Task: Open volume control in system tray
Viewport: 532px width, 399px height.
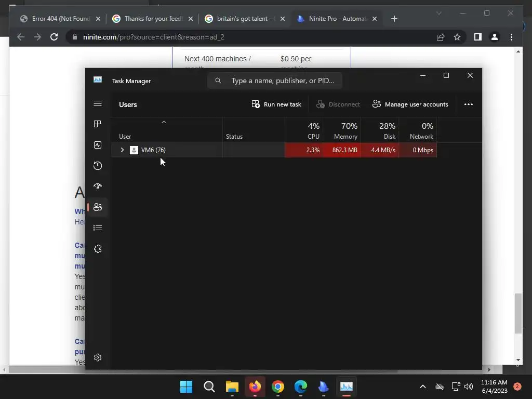Action: 469,387
